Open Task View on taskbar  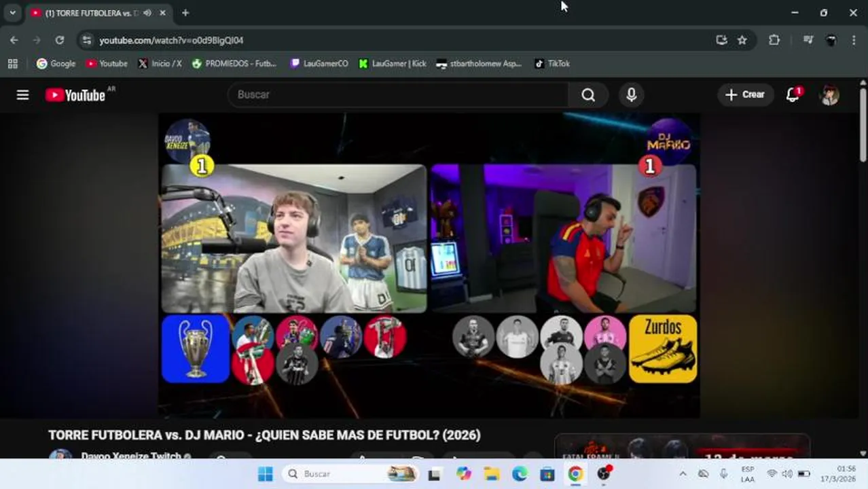434,474
